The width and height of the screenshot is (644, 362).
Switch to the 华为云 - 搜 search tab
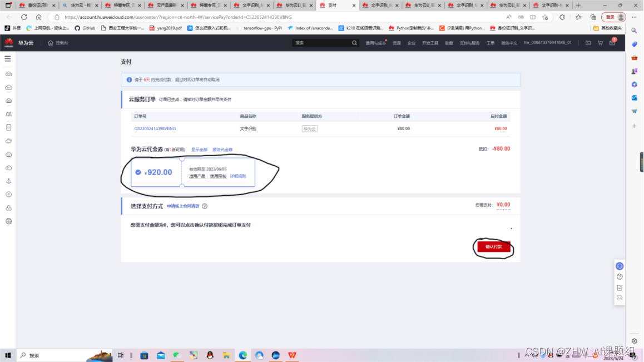tap(81, 6)
